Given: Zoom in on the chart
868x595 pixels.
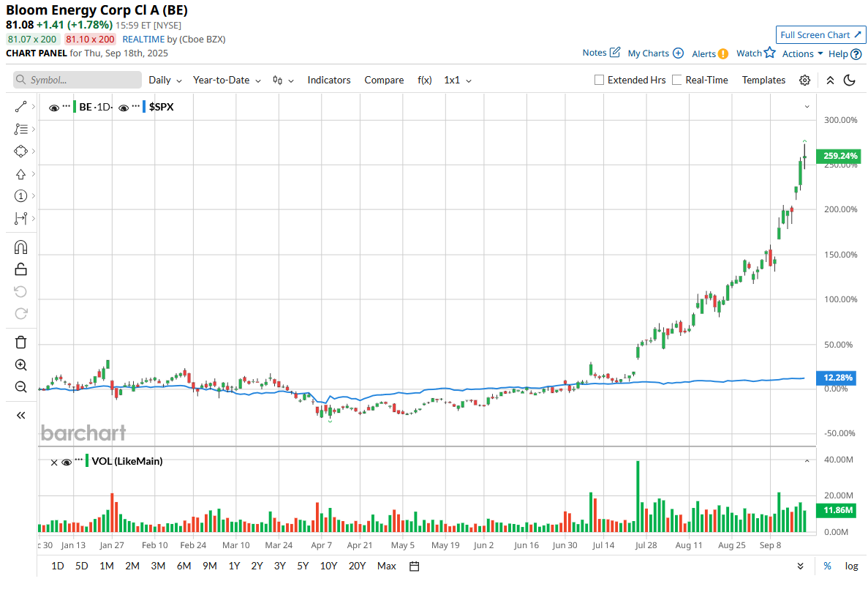Looking at the screenshot, I should (x=20, y=364).
